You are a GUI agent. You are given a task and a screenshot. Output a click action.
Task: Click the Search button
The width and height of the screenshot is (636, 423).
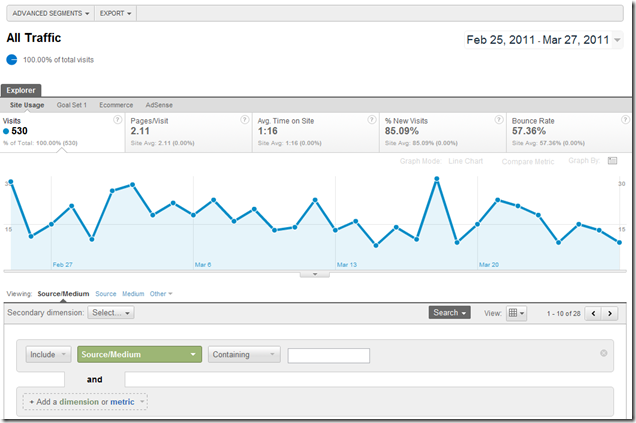(x=449, y=313)
